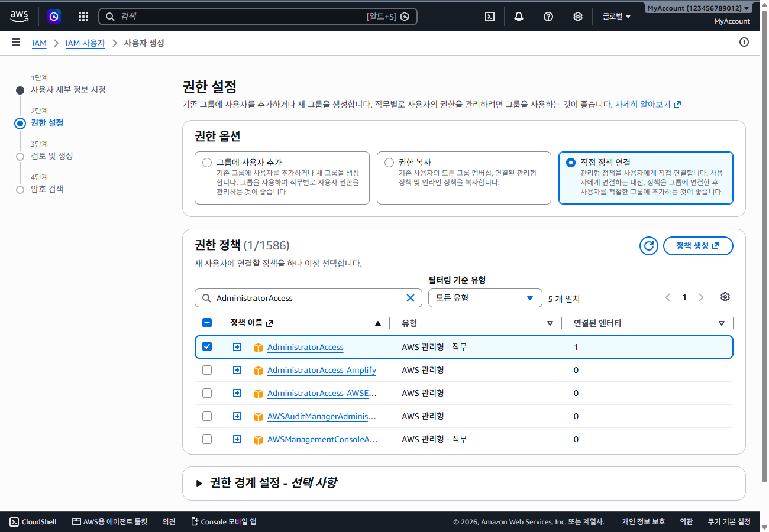Check the AdministratorAccess-Amplify policy checkbox
This screenshot has width=769, height=532.
pyautogui.click(x=207, y=370)
